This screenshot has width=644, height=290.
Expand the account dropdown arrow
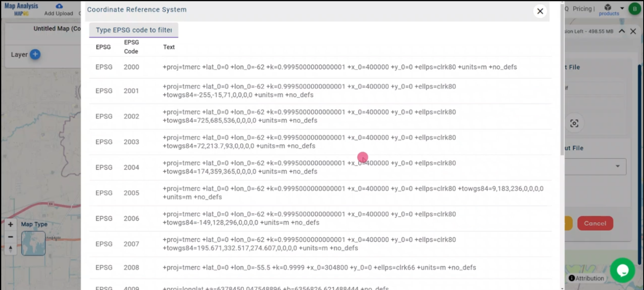coord(622,8)
